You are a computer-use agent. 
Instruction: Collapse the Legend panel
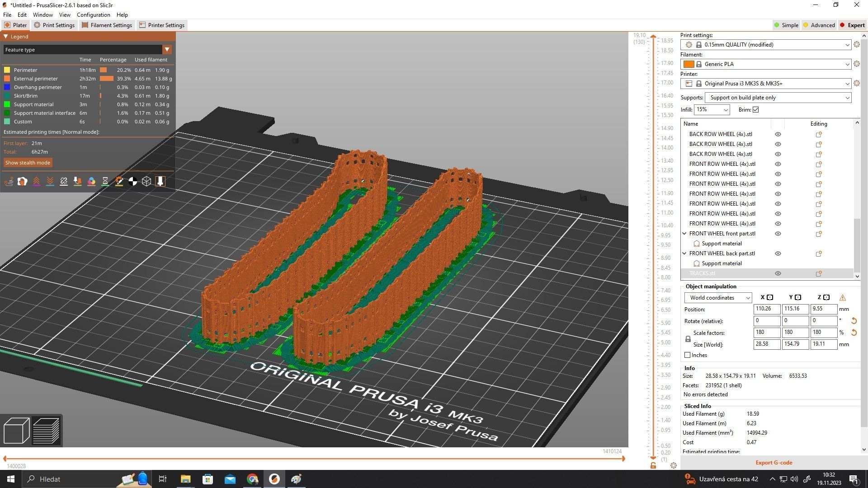coord(6,37)
